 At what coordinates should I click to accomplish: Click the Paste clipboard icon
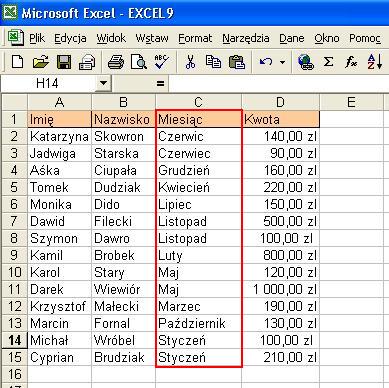coord(237,62)
